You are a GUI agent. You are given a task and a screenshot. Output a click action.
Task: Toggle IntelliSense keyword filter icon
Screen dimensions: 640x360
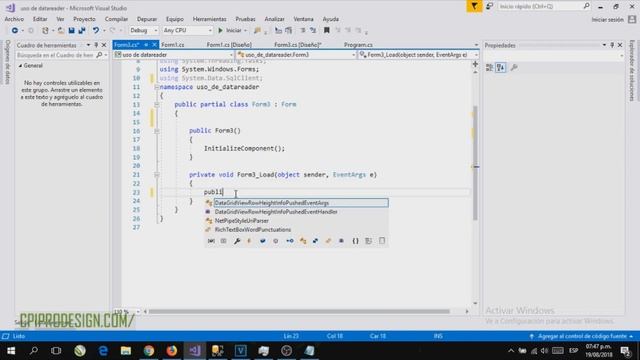tap(369, 241)
